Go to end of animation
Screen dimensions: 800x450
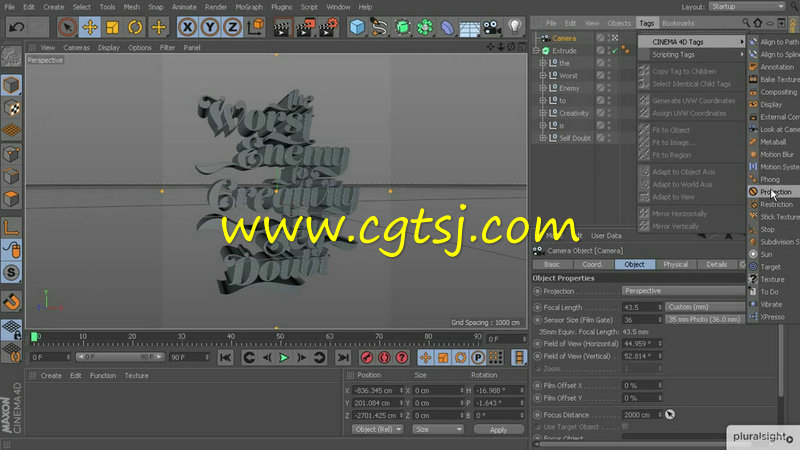[343, 358]
